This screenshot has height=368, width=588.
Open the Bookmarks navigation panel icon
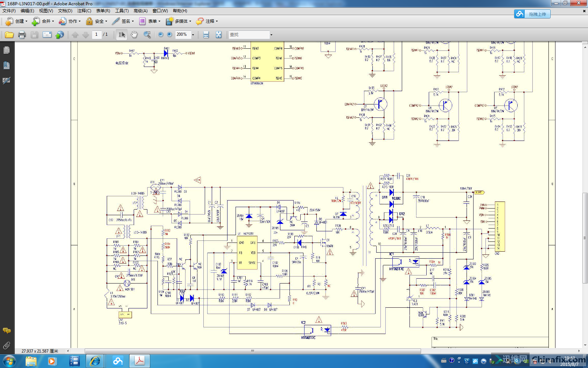(x=6, y=66)
